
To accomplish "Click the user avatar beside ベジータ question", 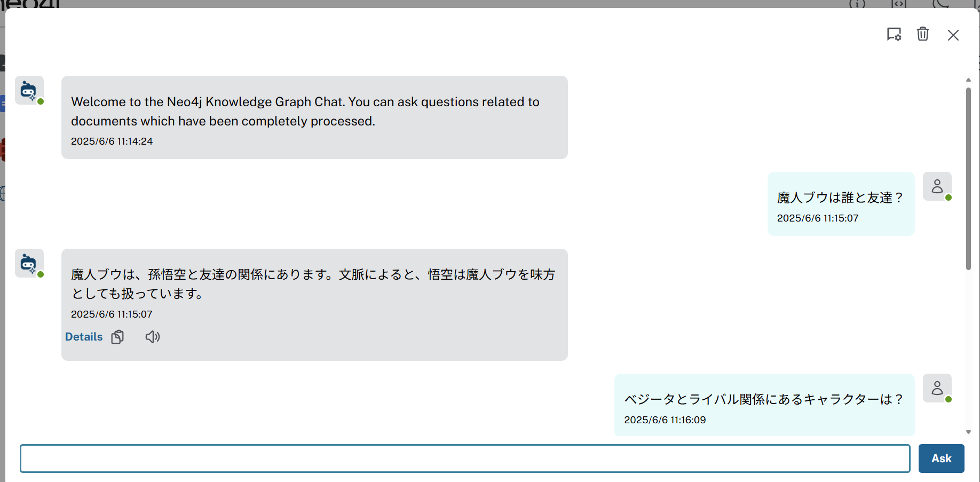I will click(x=937, y=388).
